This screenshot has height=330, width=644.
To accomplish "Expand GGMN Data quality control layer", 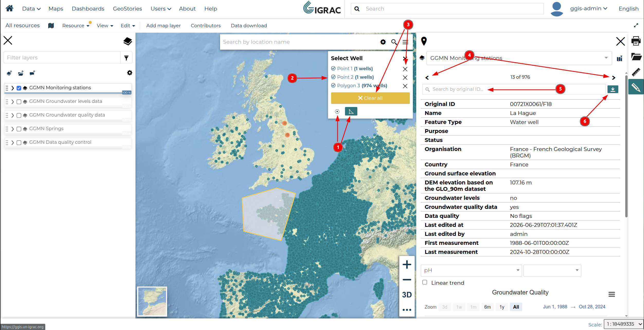I will click(x=13, y=142).
